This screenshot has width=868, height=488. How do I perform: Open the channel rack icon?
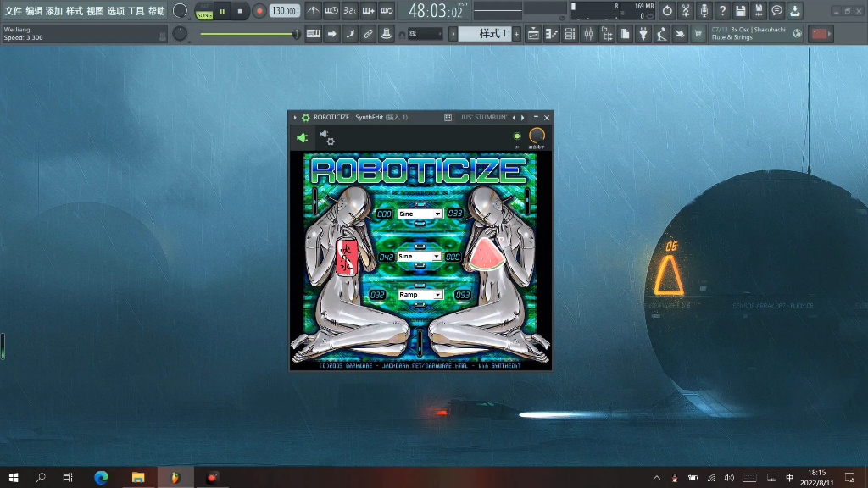pyautogui.click(x=570, y=34)
